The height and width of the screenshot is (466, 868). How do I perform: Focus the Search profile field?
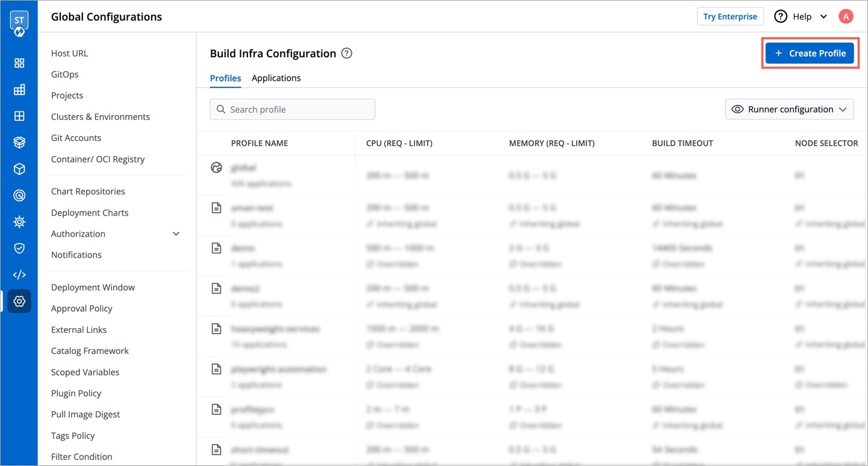(x=293, y=110)
